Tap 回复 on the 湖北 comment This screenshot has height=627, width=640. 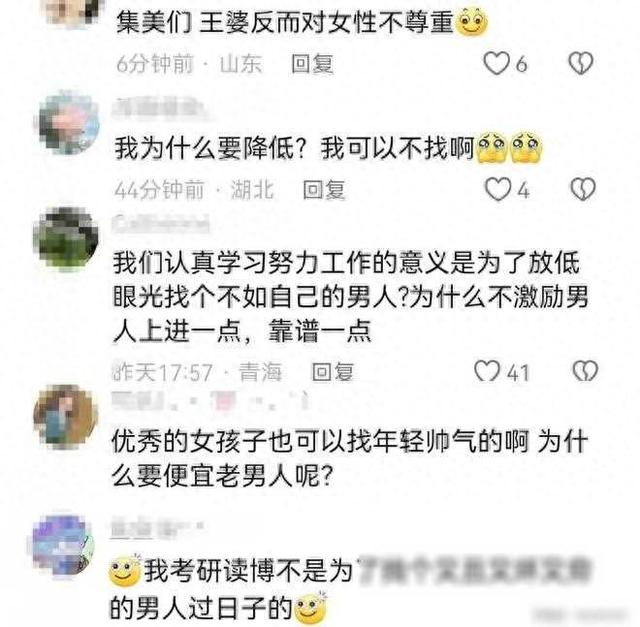[324, 190]
